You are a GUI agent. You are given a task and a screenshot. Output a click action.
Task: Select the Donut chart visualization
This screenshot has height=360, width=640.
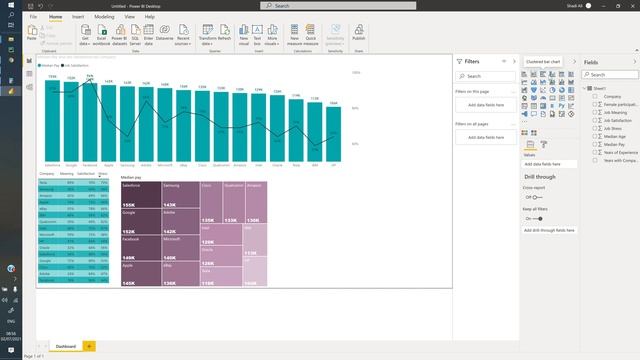[562, 90]
